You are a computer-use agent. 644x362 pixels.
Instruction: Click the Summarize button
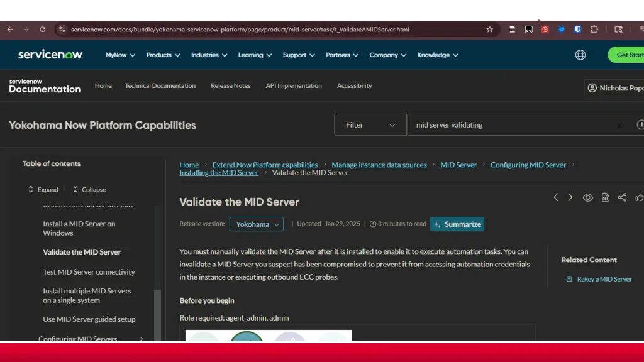pyautogui.click(x=457, y=224)
